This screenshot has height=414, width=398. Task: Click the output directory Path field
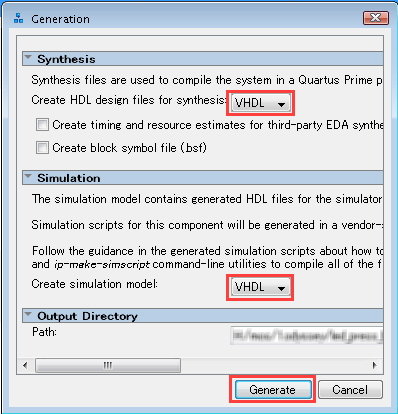coord(307,335)
